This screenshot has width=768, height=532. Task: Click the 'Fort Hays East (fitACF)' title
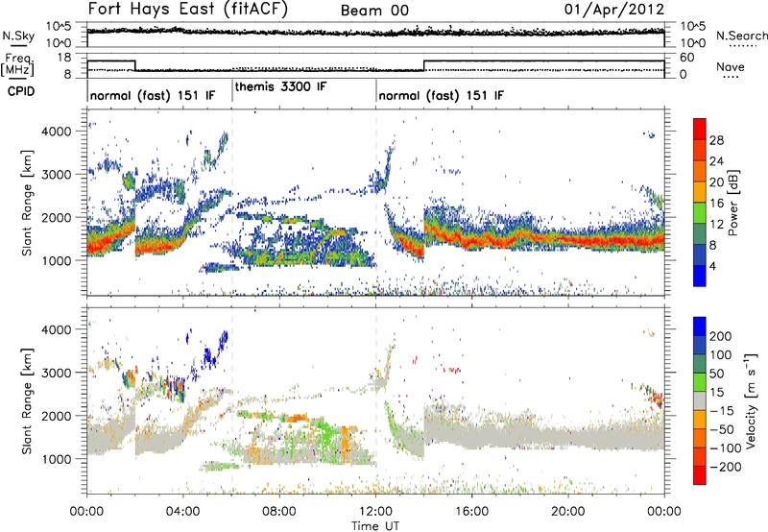(188, 10)
